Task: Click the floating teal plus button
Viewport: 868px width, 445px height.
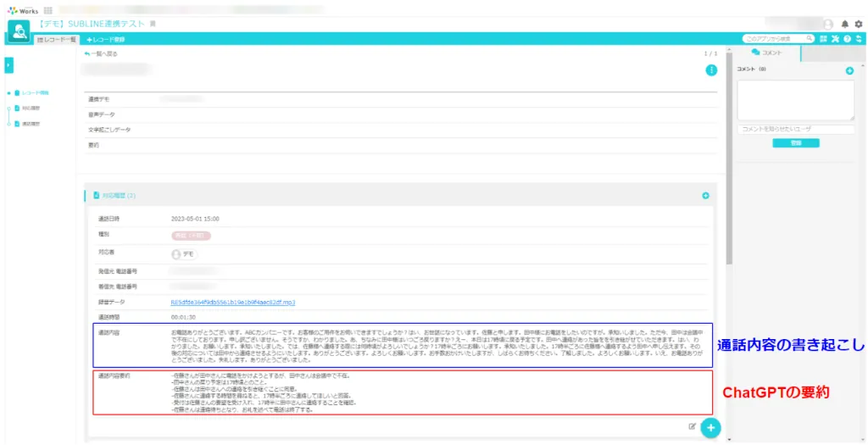Action: pos(711,428)
